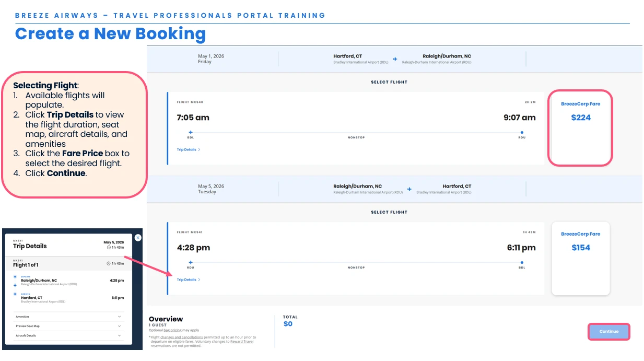Click the Create a New Booking title

point(111,34)
